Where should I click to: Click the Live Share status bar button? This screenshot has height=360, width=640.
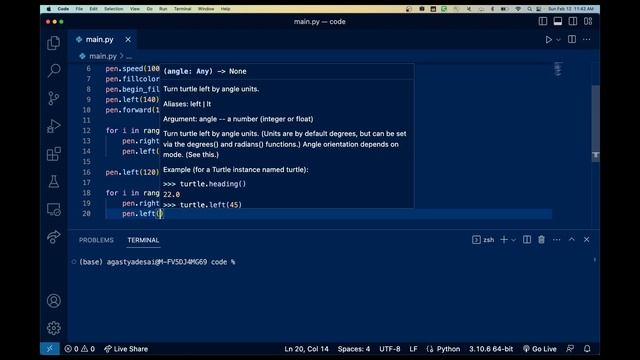(126, 349)
